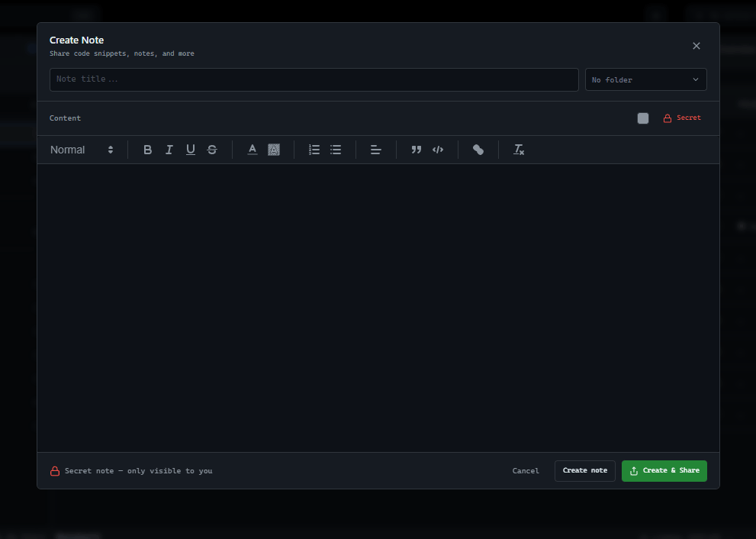Click the Note title input field
The width and height of the screenshot is (756, 539).
pos(314,79)
